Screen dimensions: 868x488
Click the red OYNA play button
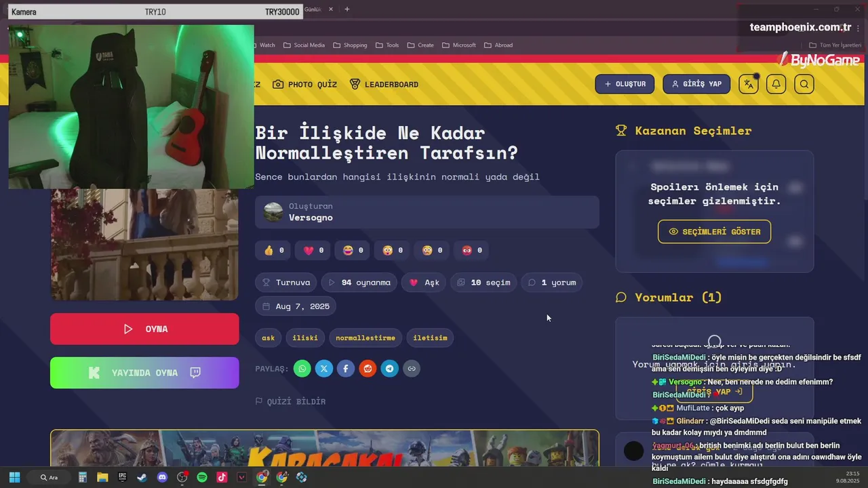pos(144,329)
